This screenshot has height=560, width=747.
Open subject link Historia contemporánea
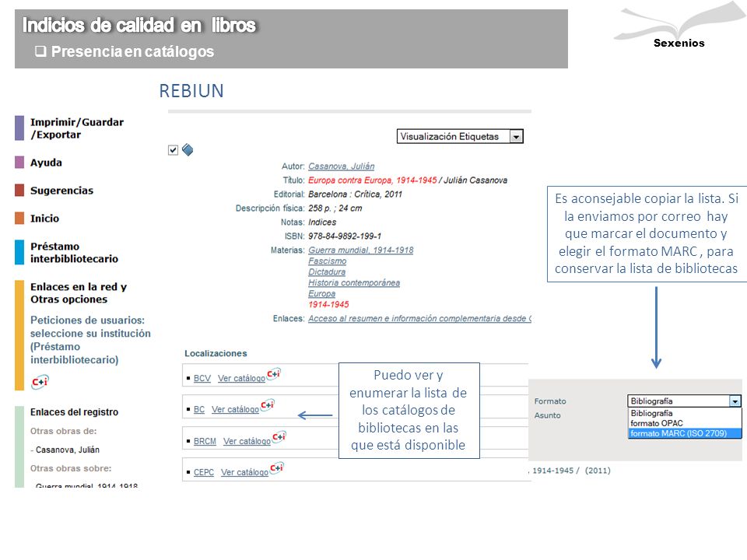point(354,283)
